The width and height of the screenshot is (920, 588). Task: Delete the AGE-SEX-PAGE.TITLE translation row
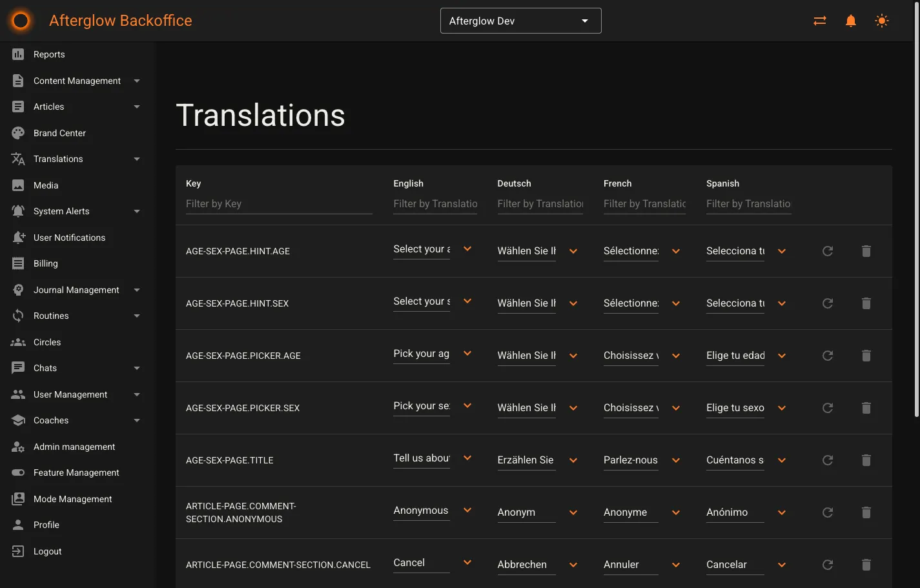click(x=866, y=460)
